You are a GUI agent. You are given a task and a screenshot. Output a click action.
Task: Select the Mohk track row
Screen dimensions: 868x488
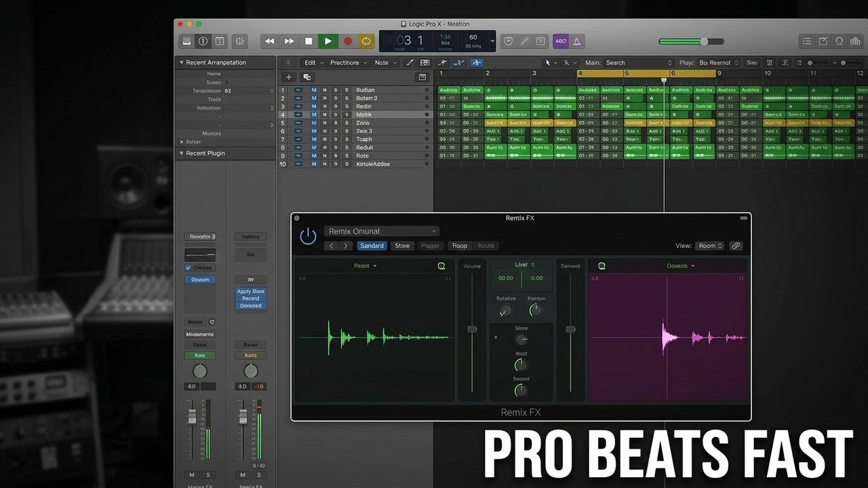[x=355, y=115]
